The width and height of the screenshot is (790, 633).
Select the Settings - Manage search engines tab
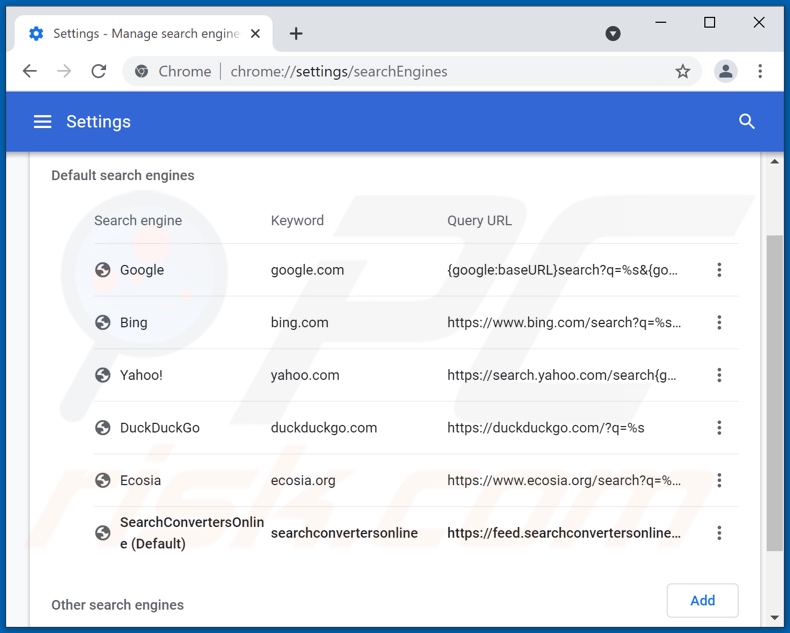[x=144, y=34]
